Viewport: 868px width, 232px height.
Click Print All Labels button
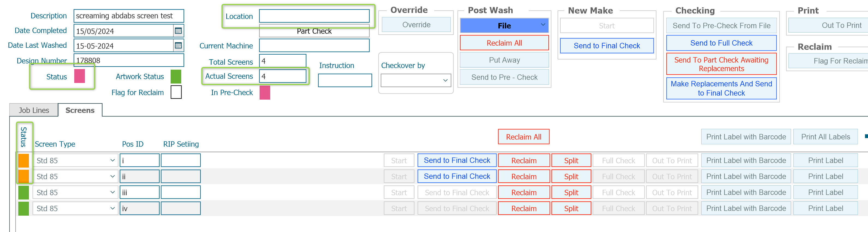825,137
